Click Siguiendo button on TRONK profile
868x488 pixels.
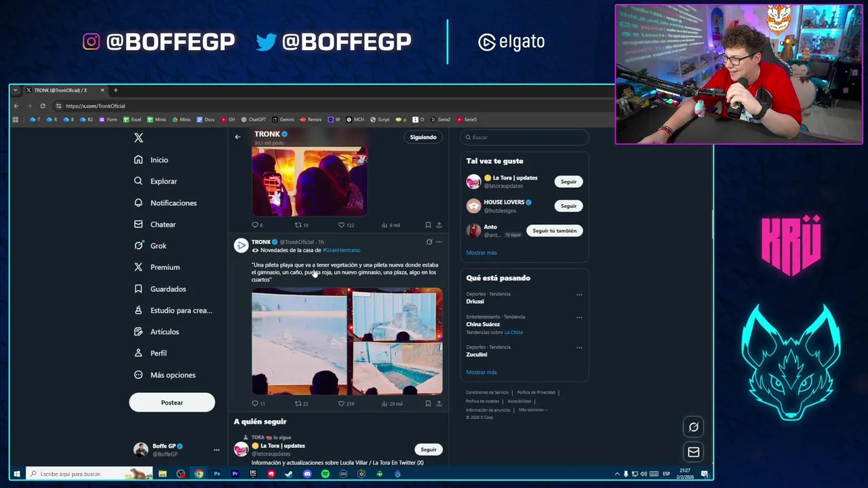coord(423,137)
